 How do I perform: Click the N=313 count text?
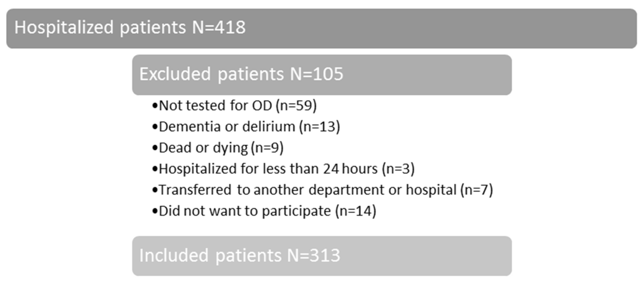[x=313, y=255]
